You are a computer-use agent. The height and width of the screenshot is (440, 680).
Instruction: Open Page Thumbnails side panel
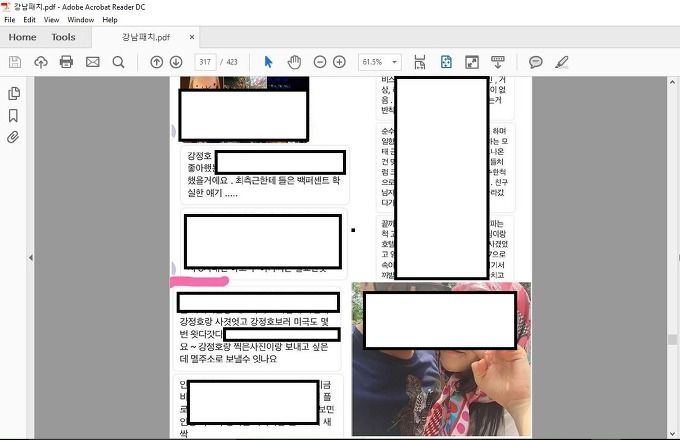point(14,93)
